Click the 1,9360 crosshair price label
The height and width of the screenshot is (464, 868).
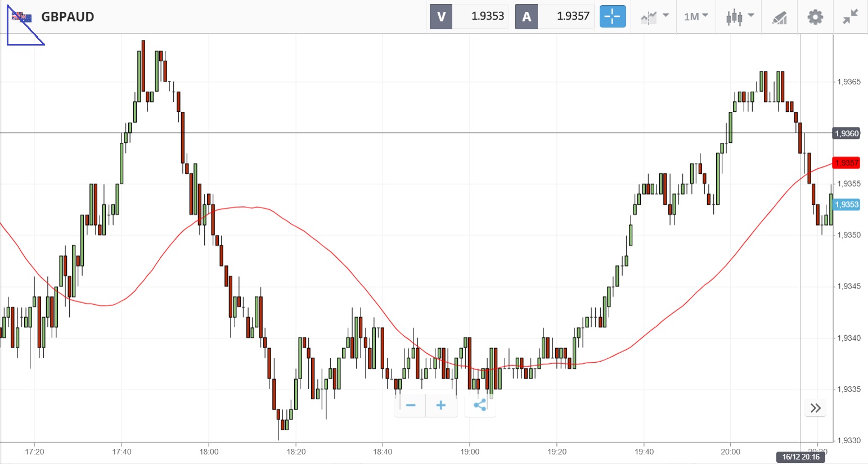coord(846,133)
